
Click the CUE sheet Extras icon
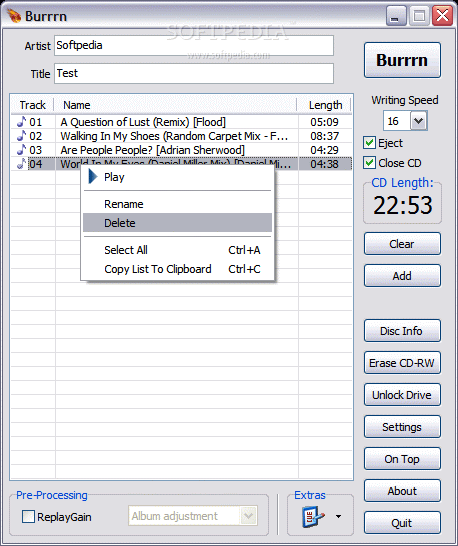(x=313, y=516)
